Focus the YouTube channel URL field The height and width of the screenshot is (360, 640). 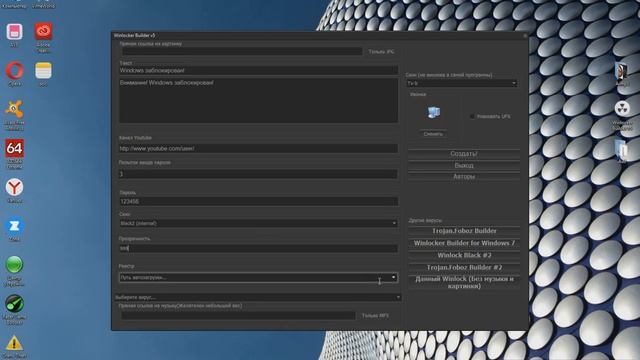[x=258, y=149]
